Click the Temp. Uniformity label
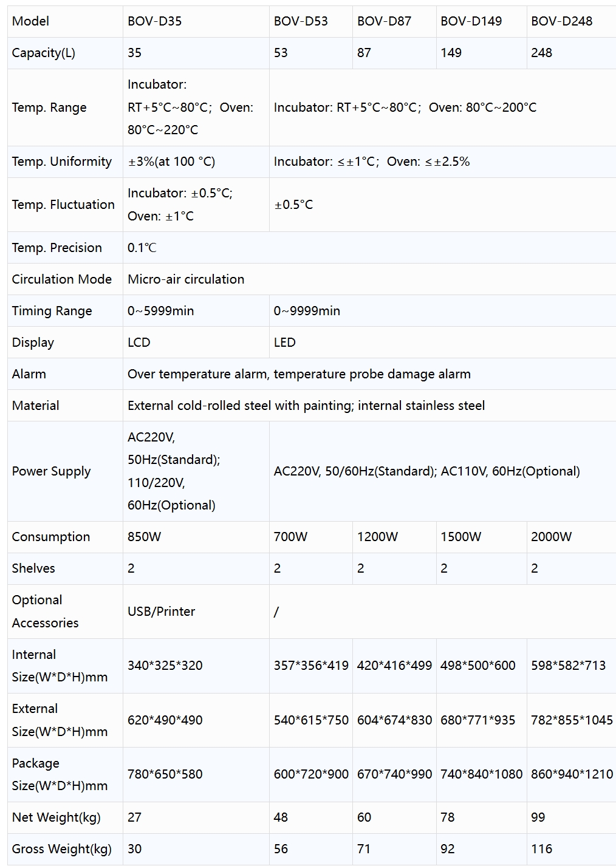This screenshot has width=616, height=866. 62,162
